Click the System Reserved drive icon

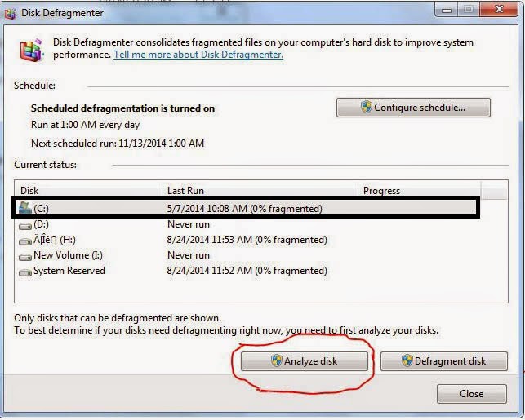25,273
